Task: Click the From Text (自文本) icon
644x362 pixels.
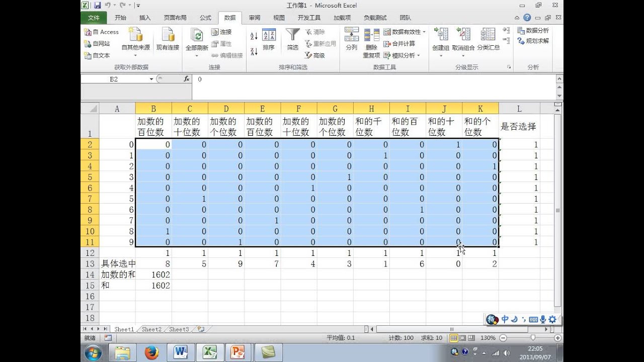Action: coord(88,55)
